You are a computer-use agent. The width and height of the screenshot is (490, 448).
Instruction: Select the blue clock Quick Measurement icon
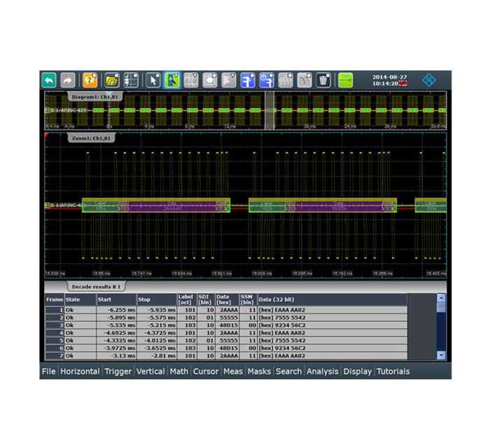267,80
